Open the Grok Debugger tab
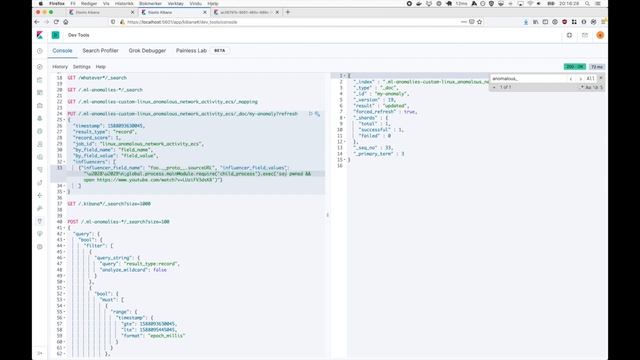This screenshot has width=640, height=360. tap(147, 51)
